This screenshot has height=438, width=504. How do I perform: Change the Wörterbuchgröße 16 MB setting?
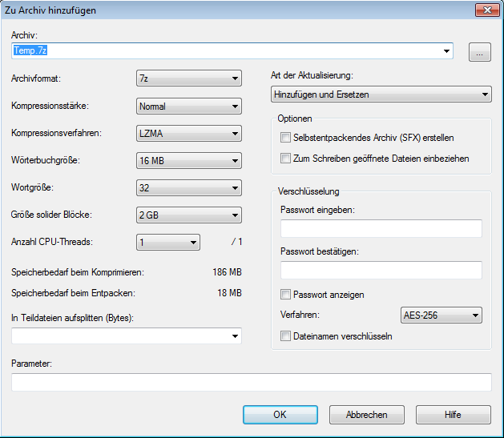(x=188, y=161)
